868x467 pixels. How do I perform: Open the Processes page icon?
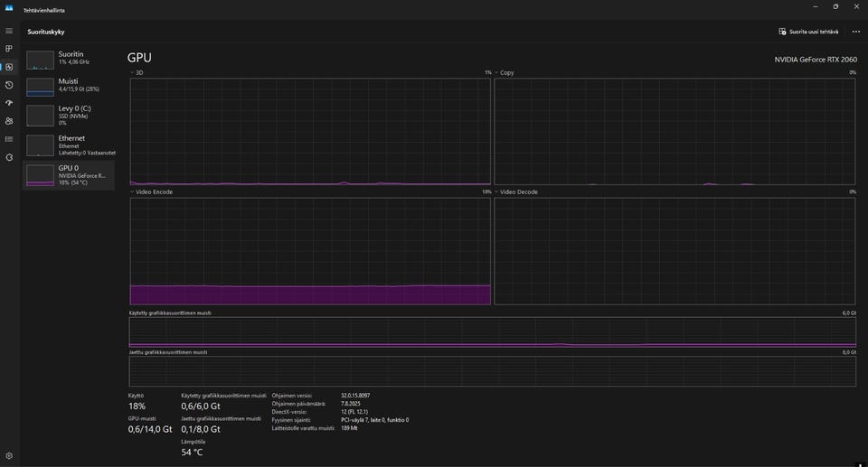9,49
